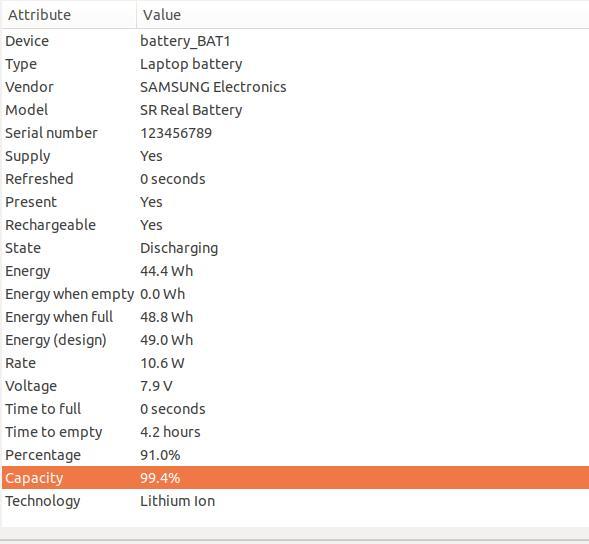Select the Rechargeable row
This screenshot has width=589, height=544.
295,225
